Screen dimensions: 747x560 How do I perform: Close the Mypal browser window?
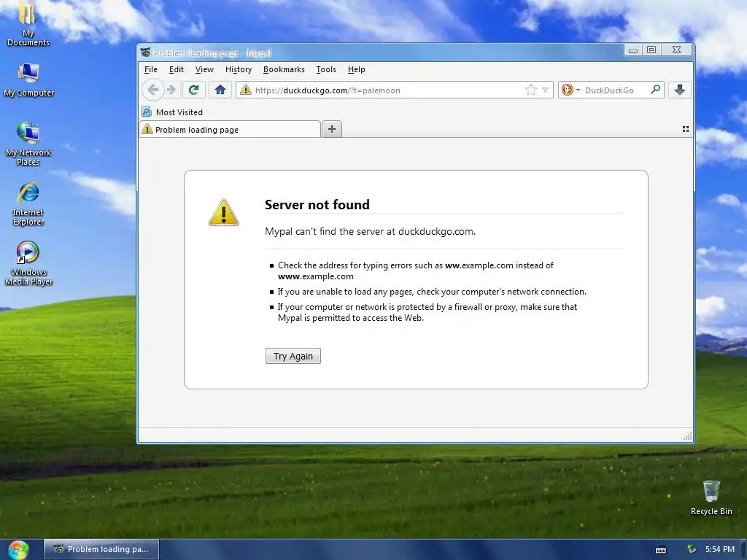[676, 50]
